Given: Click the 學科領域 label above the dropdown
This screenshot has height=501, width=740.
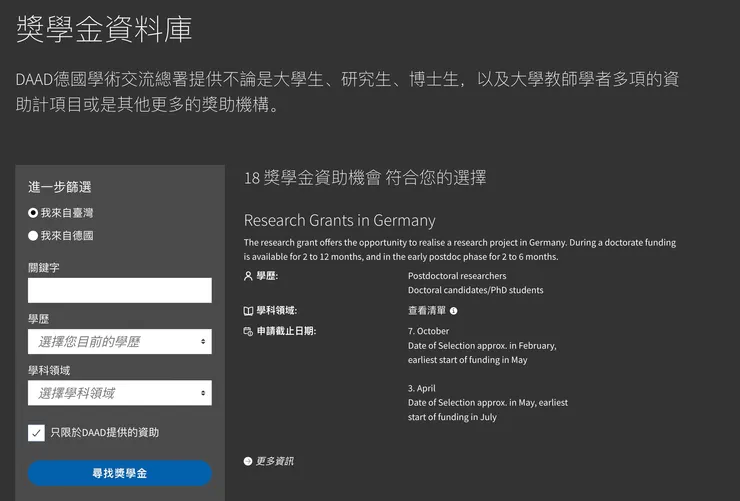Looking at the screenshot, I should pos(49,370).
